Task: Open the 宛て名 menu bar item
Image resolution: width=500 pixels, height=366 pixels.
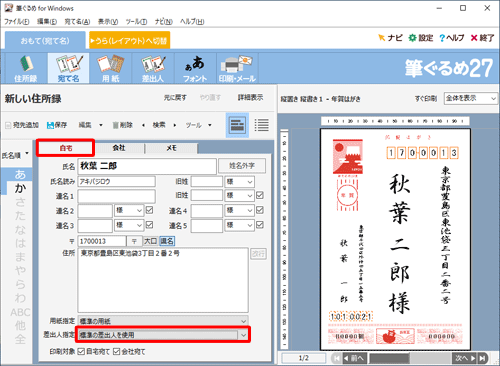Action: tap(77, 21)
